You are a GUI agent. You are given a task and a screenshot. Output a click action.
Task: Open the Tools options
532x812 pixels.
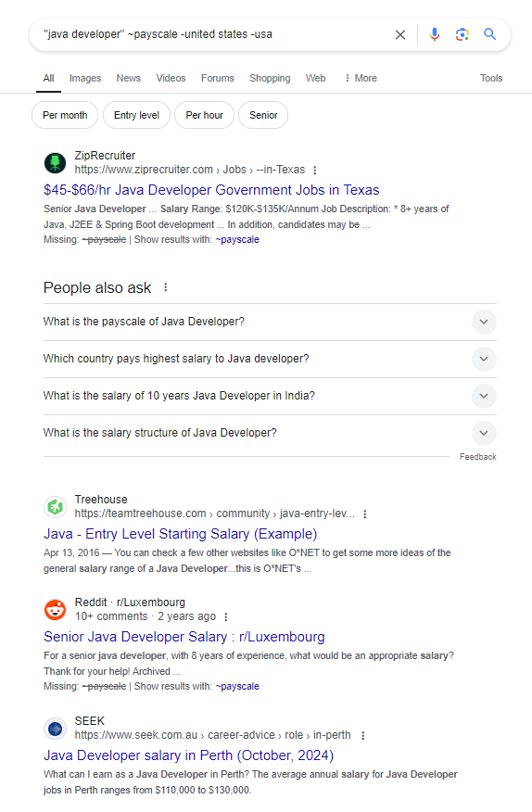(x=491, y=78)
